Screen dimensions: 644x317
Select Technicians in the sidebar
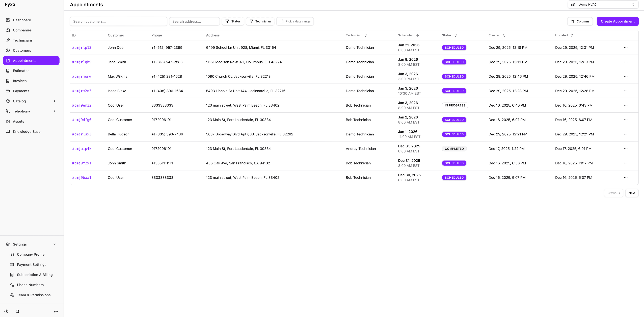pyautogui.click(x=23, y=40)
